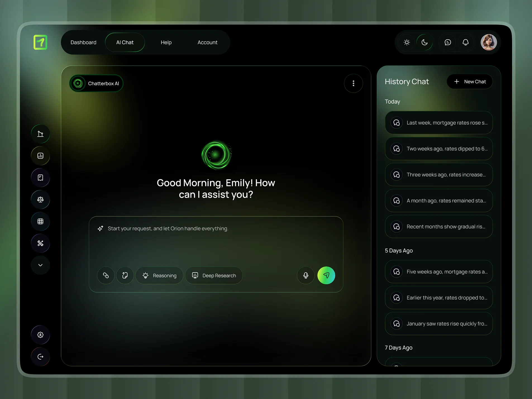The height and width of the screenshot is (399, 532).
Task: Open the bar chart analytics icon in sidebar
Action: [x=40, y=156]
